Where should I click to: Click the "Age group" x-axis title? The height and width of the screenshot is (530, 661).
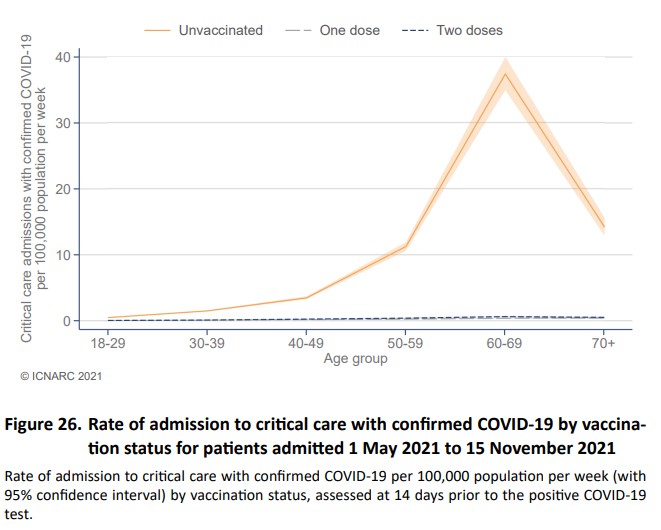(355, 359)
